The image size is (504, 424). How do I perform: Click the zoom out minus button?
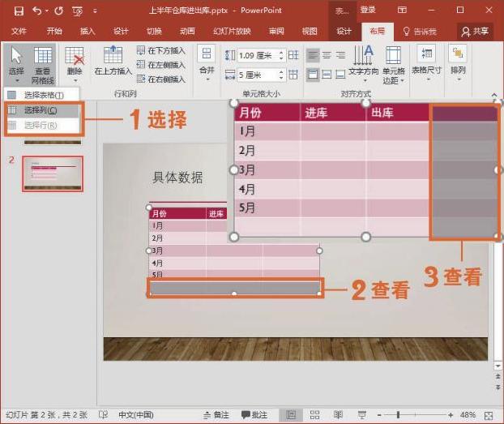[x=379, y=415]
